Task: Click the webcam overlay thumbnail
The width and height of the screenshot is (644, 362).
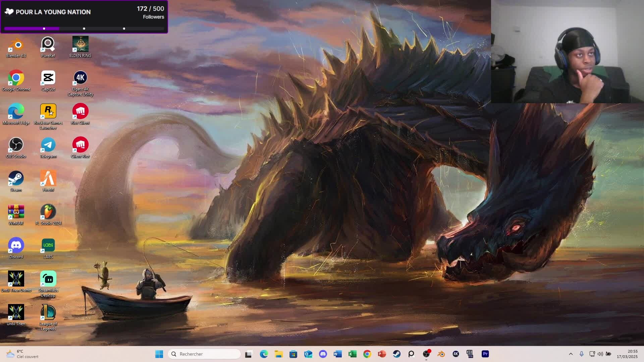Action: 567,51
